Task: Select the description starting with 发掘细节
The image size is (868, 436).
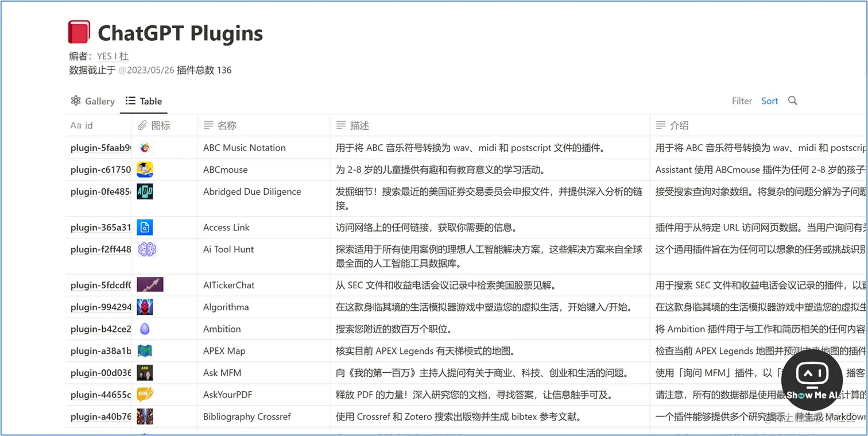Action: point(490,198)
